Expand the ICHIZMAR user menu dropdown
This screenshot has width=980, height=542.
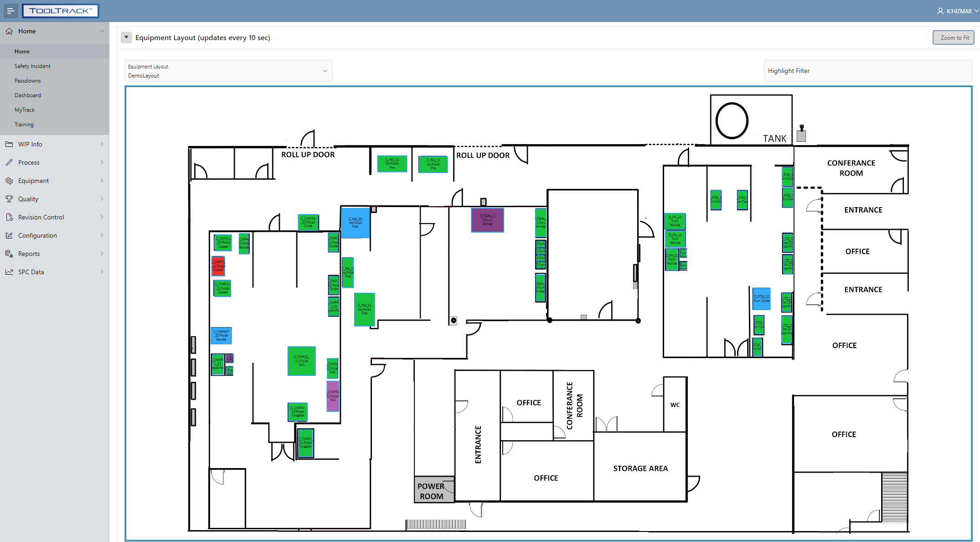(x=975, y=10)
